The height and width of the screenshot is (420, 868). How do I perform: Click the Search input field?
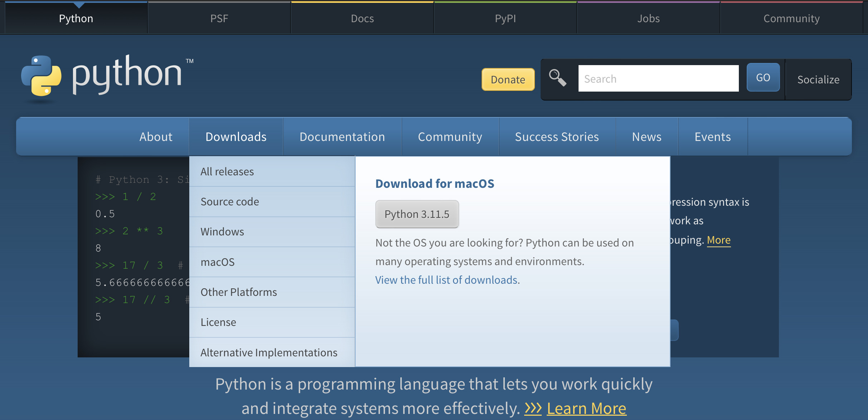pos(658,78)
